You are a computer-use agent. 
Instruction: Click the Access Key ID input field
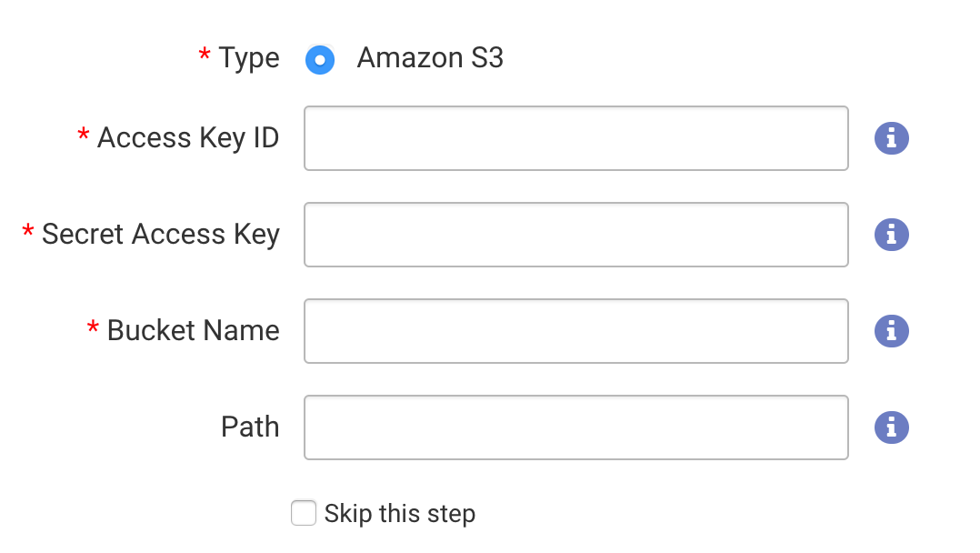[x=575, y=138]
